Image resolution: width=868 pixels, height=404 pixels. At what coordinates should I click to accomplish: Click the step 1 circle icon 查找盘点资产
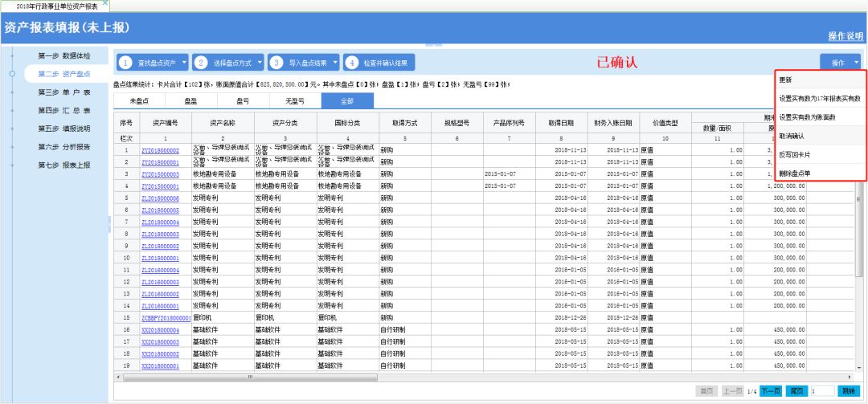click(125, 62)
